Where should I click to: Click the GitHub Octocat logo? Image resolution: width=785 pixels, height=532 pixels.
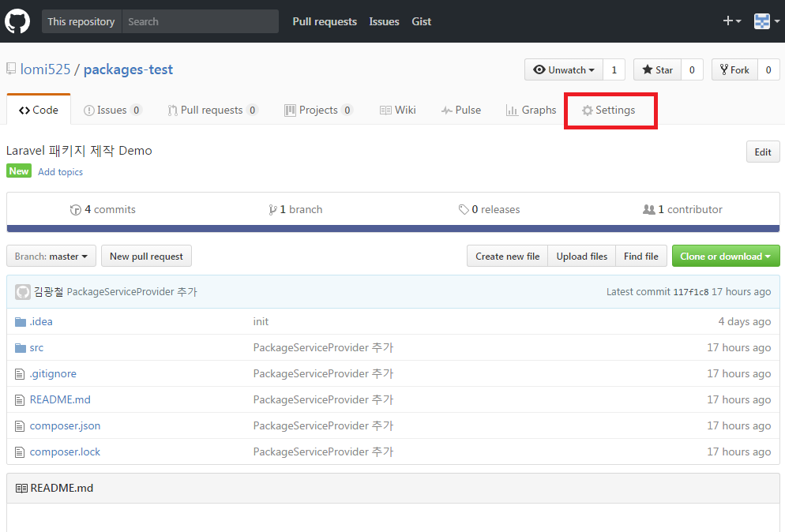coord(17,21)
